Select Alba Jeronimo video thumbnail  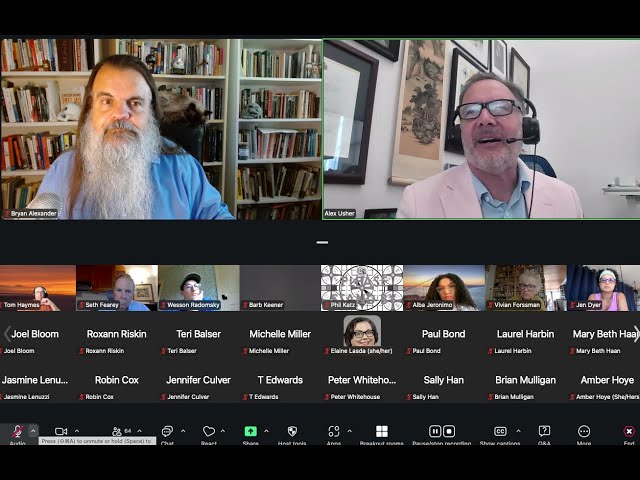[444, 288]
